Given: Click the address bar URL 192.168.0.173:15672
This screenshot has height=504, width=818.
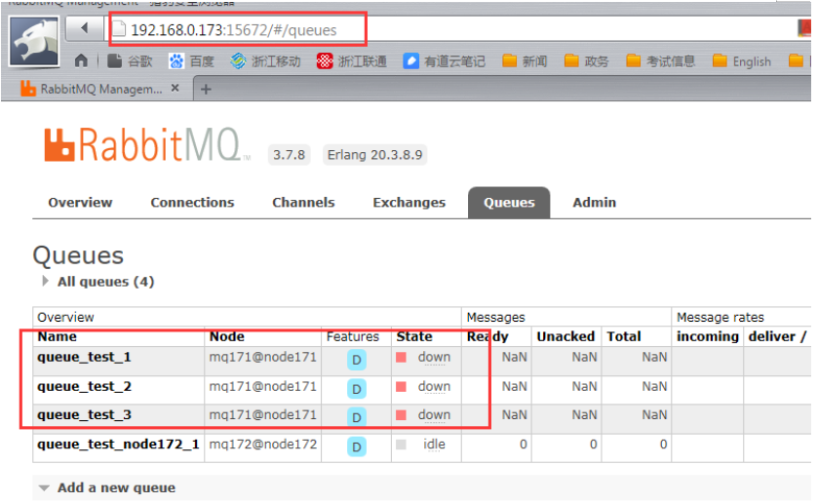Looking at the screenshot, I should (234, 30).
